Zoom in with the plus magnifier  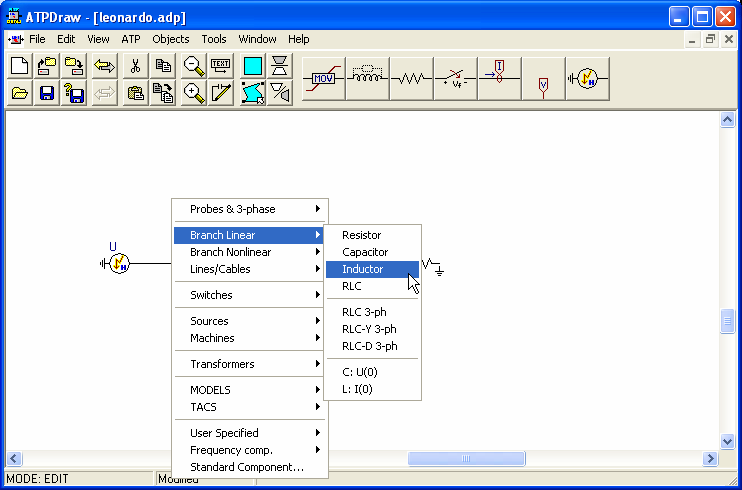pos(194,92)
